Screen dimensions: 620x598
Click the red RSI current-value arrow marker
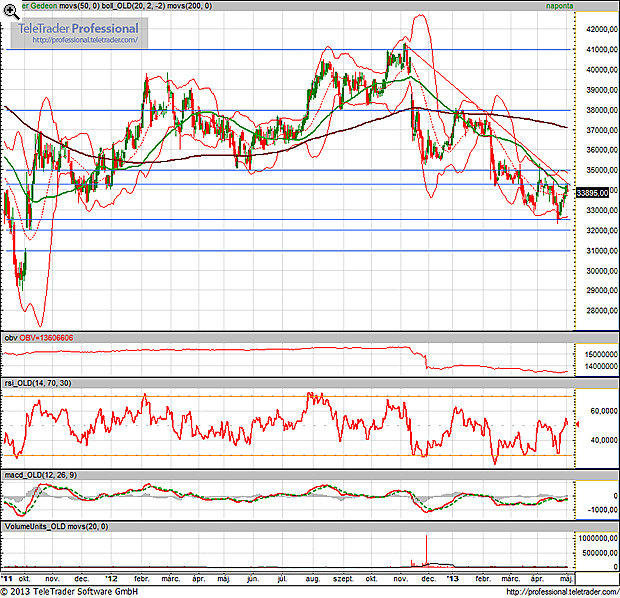coord(578,424)
